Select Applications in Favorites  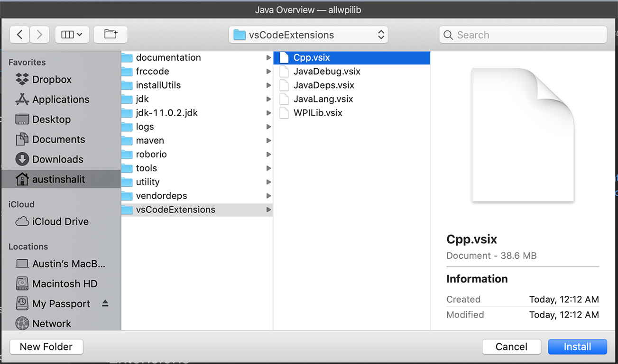60,100
